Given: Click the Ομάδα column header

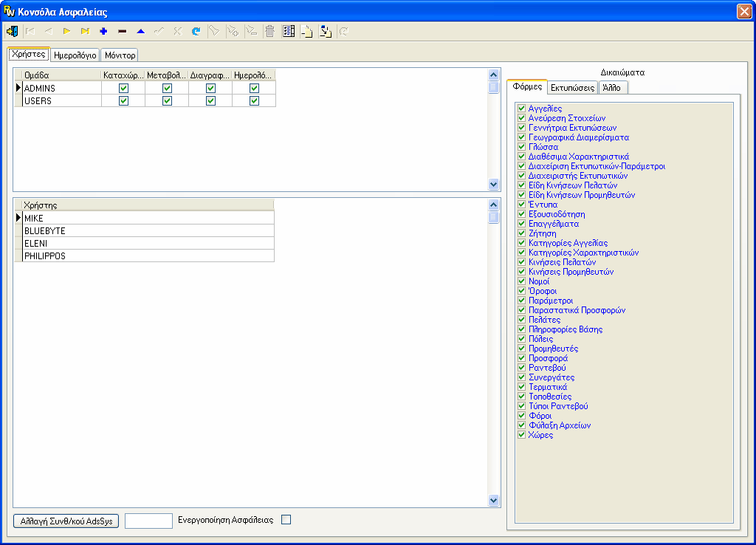Looking at the screenshot, I should point(62,75).
